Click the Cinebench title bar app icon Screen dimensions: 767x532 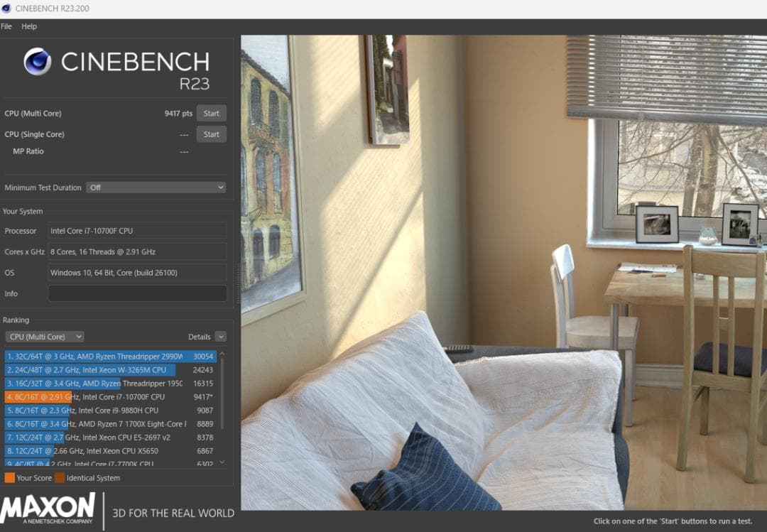pos(6,9)
